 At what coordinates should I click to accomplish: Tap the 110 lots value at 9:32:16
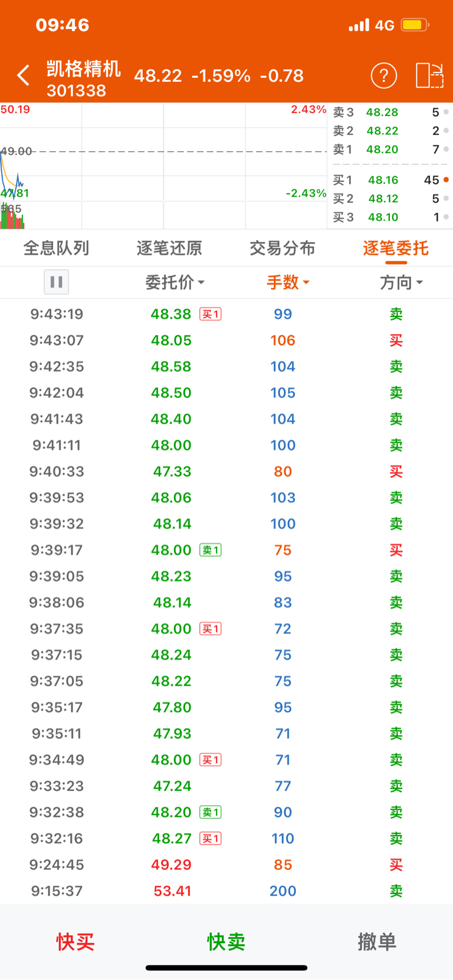(x=283, y=839)
